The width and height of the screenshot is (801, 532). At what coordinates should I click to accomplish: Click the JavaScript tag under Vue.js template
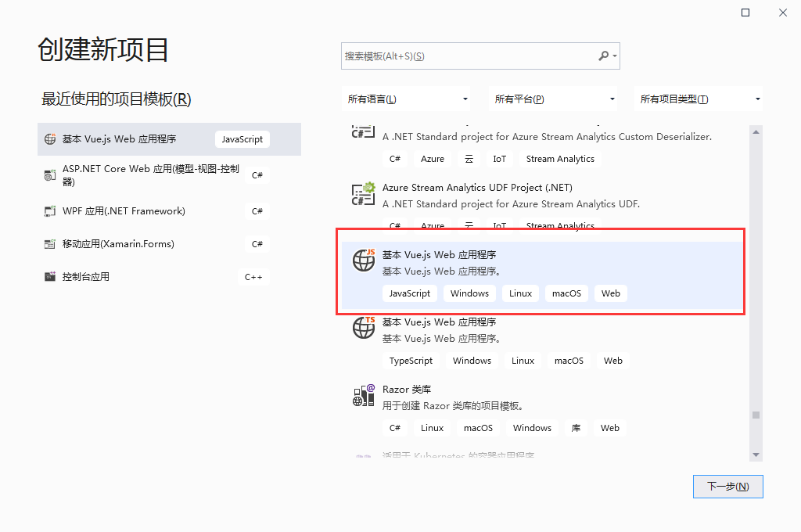[x=410, y=293]
